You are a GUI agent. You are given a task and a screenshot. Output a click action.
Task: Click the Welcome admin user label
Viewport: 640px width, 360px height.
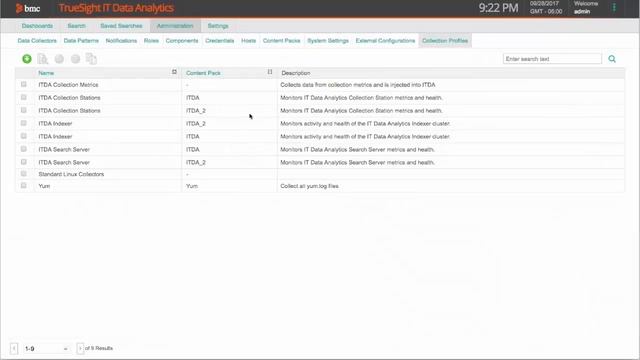pyautogui.click(x=586, y=7)
